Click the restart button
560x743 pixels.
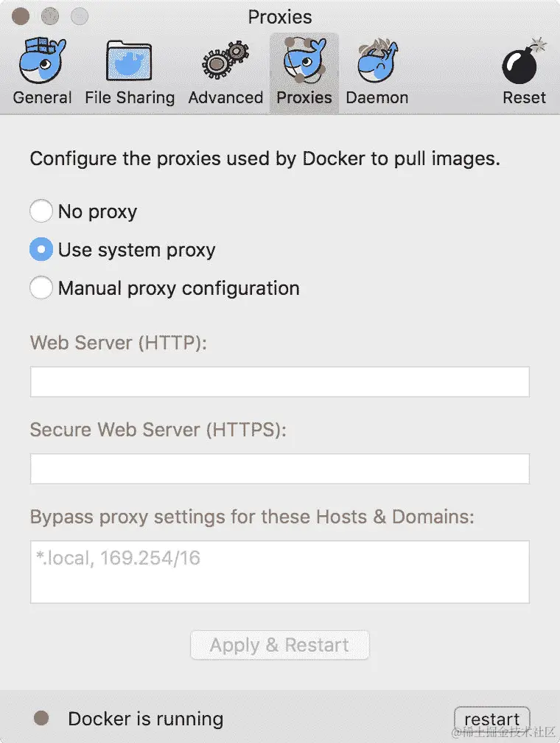click(492, 719)
